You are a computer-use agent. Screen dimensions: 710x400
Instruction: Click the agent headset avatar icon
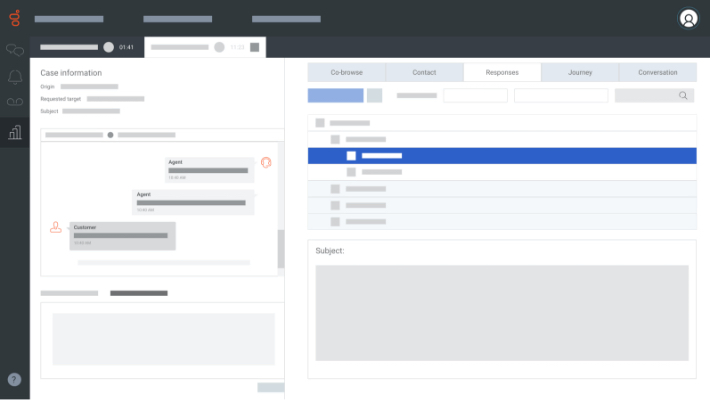[x=266, y=162]
